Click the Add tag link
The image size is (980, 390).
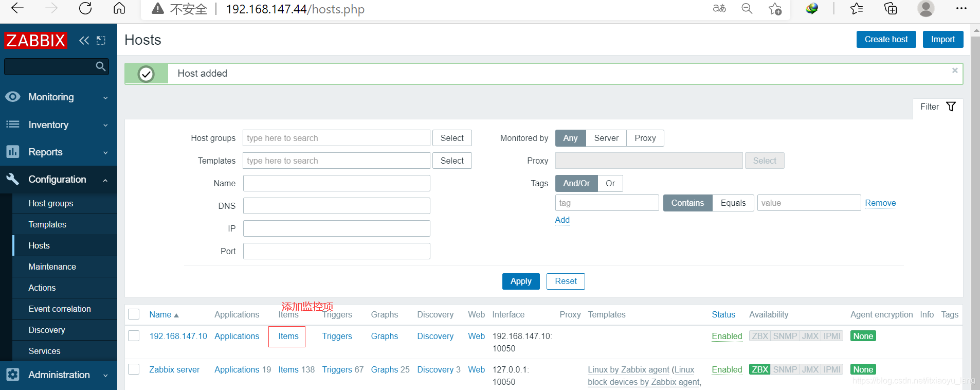tap(562, 220)
